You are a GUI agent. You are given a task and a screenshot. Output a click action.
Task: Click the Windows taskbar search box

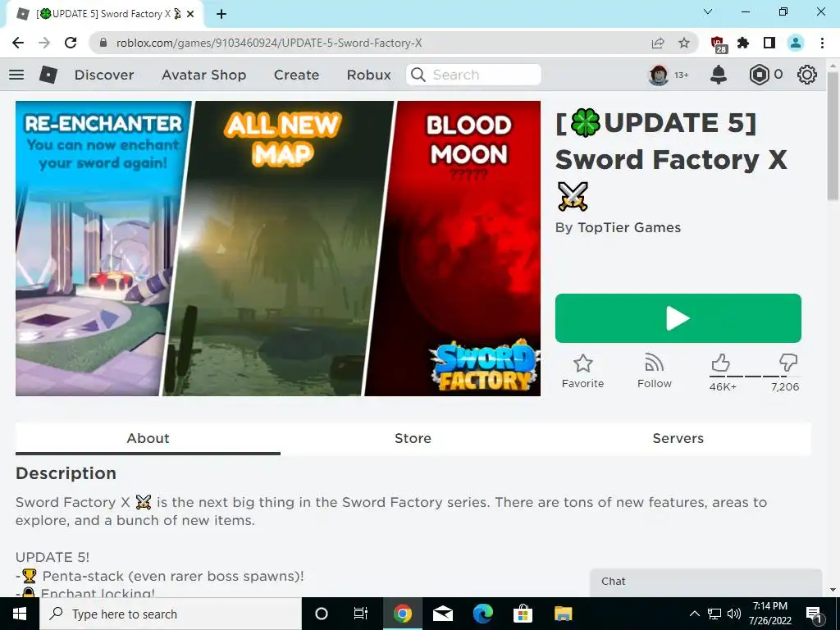coord(171,614)
